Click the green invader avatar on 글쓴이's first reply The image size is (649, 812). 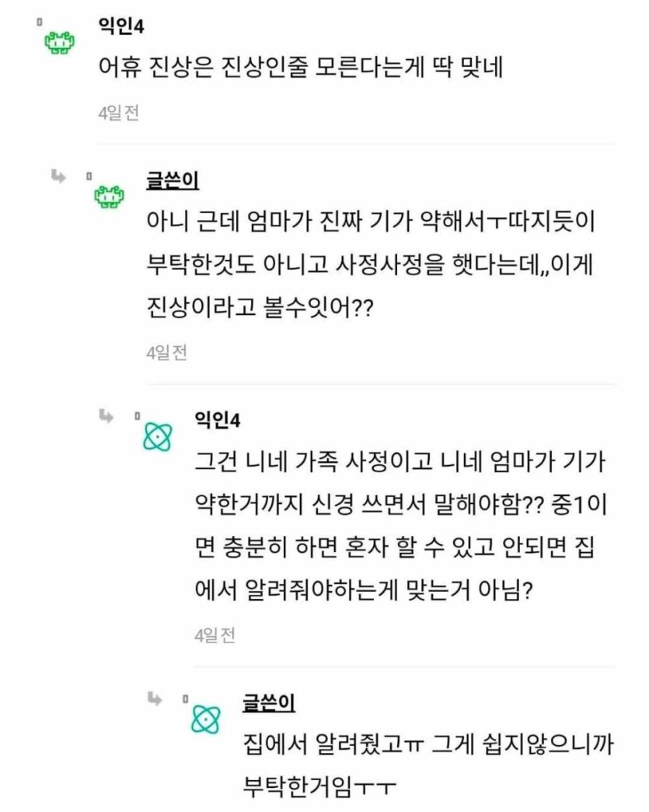tap(108, 199)
